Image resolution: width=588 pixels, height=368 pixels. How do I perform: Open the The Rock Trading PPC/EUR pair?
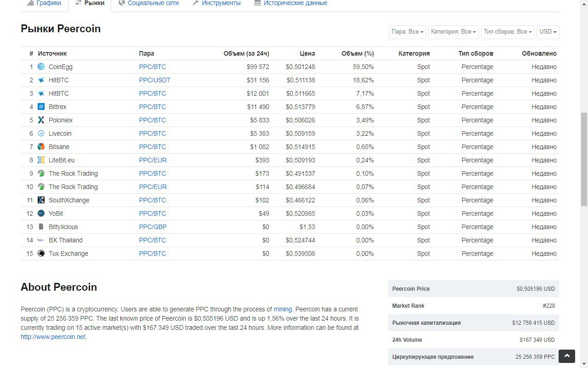point(153,187)
